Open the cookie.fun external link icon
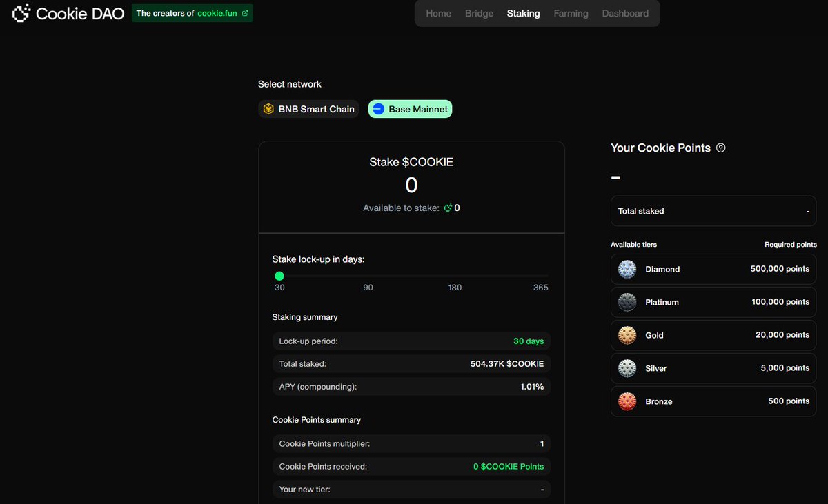828x504 pixels. [245, 13]
